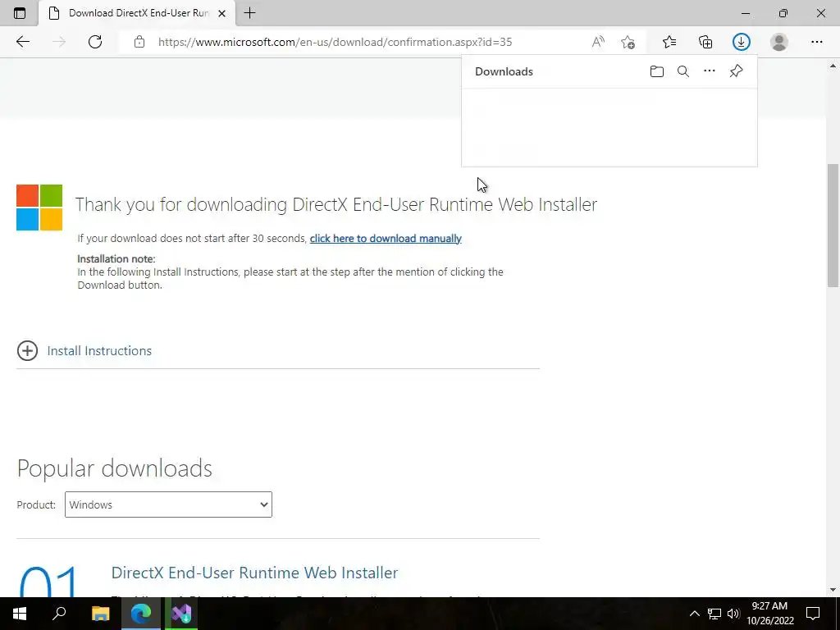Open the Install Instructions text link
This screenshot has width=840, height=630.
click(x=99, y=351)
